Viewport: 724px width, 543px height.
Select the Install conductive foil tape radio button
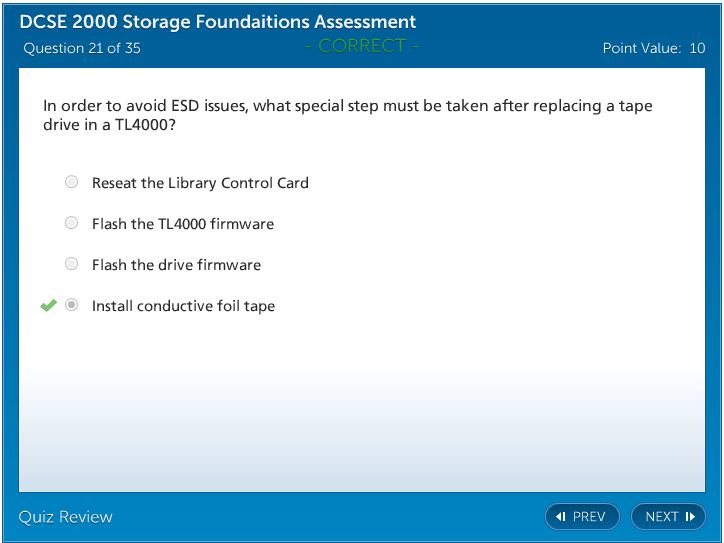71,305
